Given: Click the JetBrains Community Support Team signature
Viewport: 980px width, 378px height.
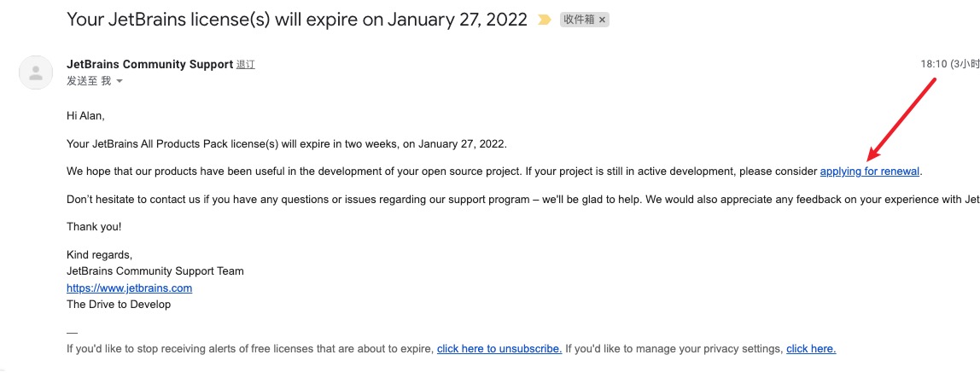Looking at the screenshot, I should [155, 271].
